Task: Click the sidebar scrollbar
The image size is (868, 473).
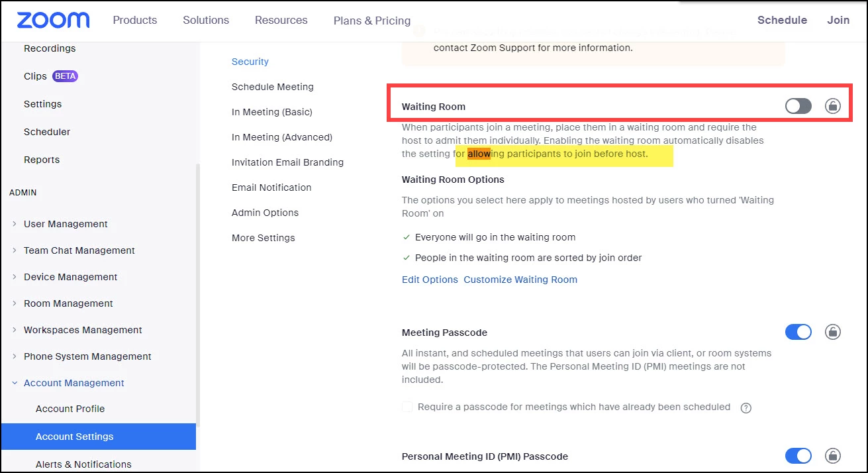Action: (198, 295)
